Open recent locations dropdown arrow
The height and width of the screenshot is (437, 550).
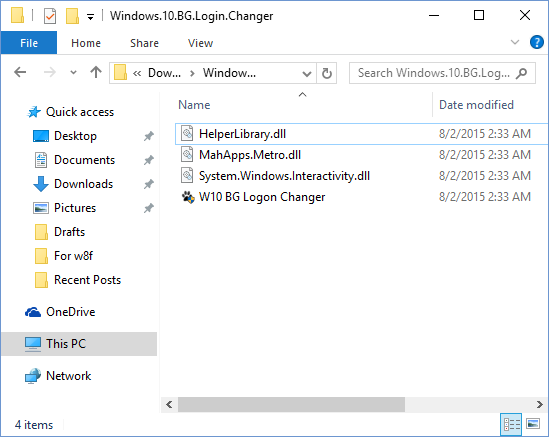(73, 73)
